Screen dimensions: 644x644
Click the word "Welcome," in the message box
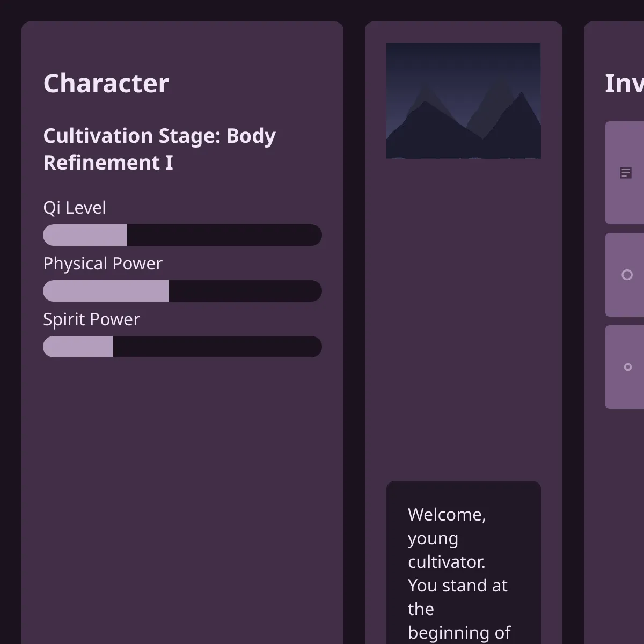(447, 515)
